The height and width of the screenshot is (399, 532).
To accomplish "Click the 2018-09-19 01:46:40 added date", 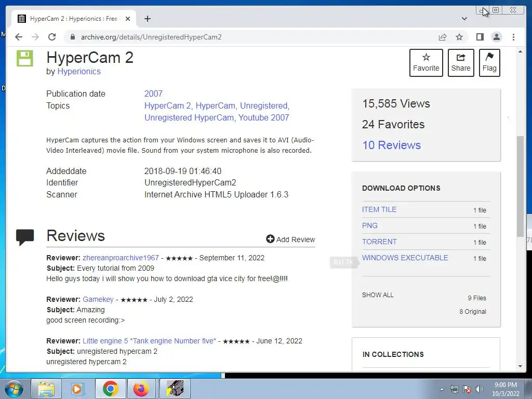I will tap(182, 171).
